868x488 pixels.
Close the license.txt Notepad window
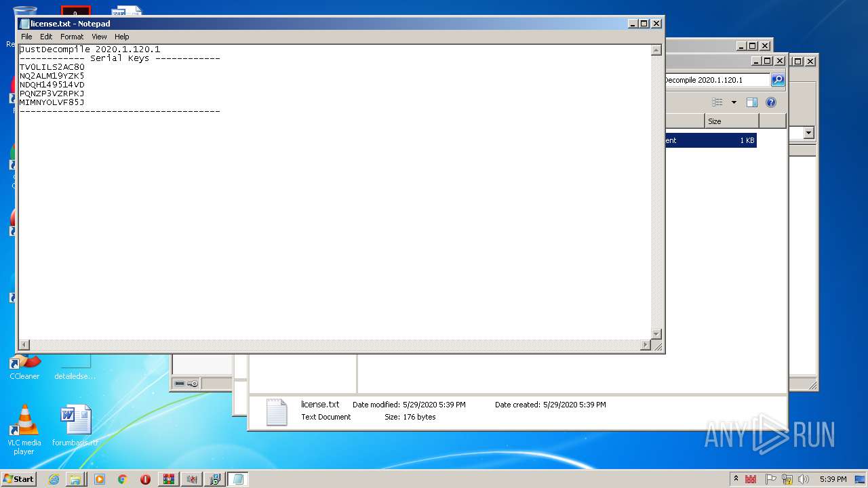[x=656, y=24]
